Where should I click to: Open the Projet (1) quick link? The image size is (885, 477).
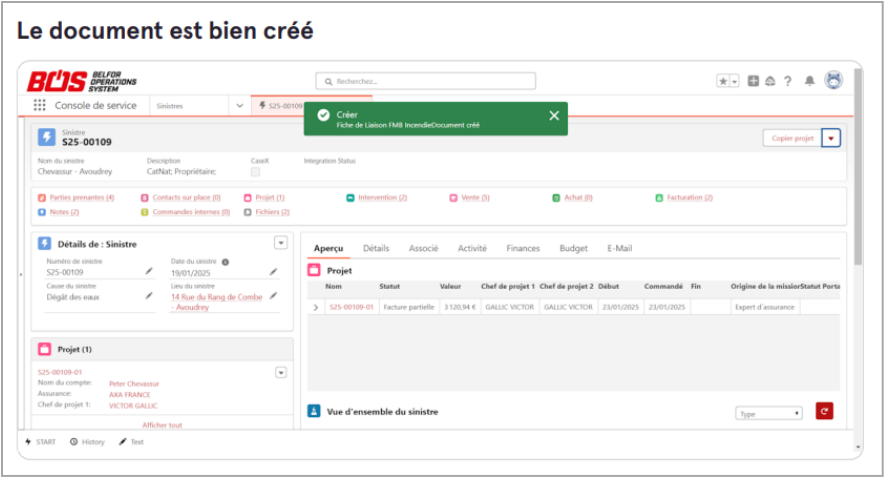tap(270, 198)
